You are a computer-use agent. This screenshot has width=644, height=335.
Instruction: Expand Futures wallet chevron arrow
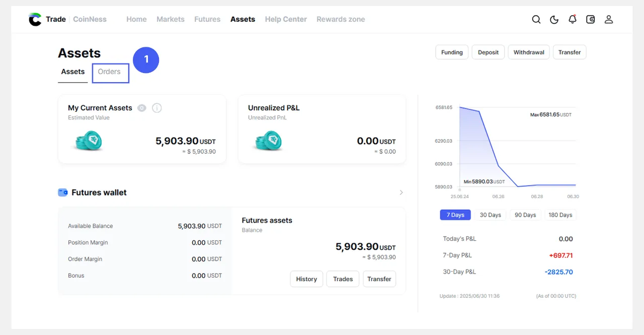click(x=401, y=192)
